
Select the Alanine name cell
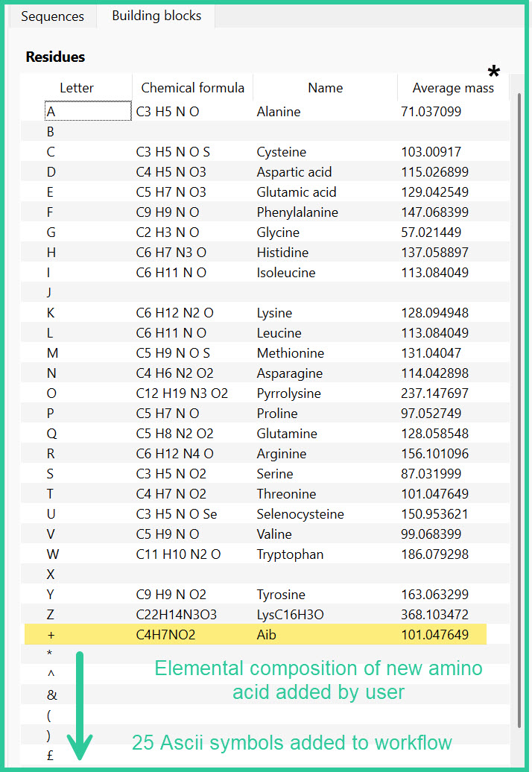[x=279, y=112]
